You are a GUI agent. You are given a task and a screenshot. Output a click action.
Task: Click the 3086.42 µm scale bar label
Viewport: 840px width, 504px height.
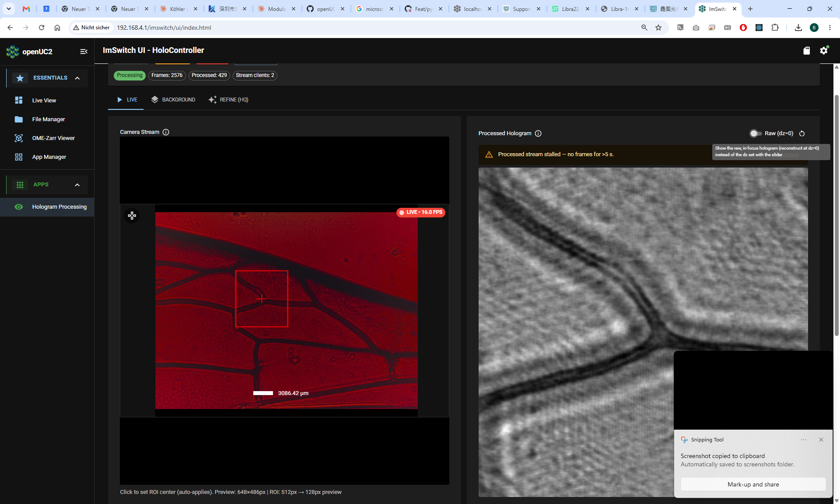coord(293,393)
